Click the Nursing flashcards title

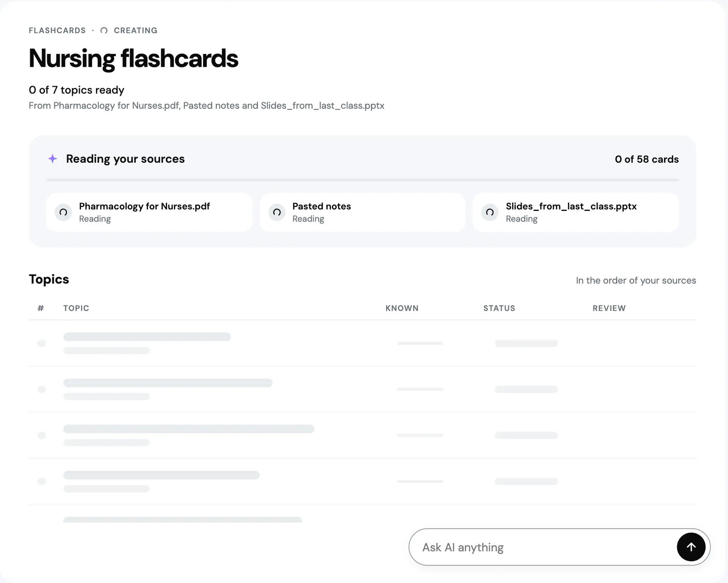click(x=133, y=58)
